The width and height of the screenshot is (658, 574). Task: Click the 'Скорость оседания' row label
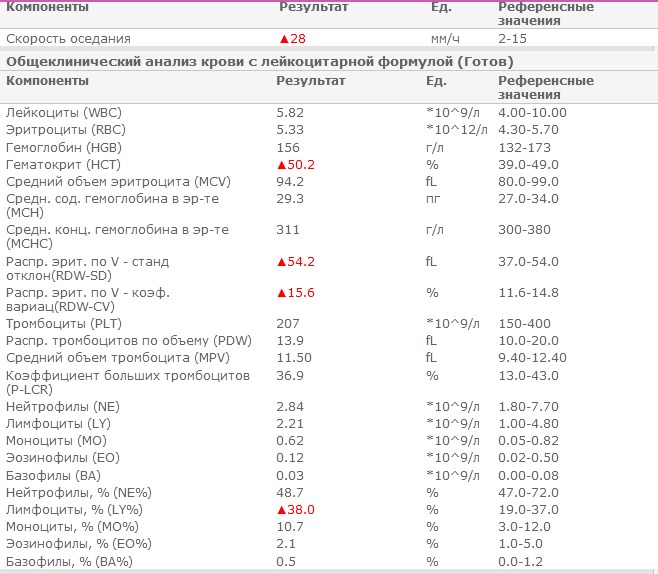point(68,39)
